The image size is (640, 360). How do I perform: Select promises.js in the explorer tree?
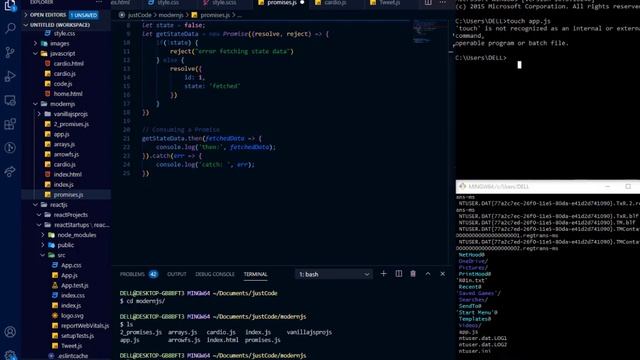tap(68, 195)
